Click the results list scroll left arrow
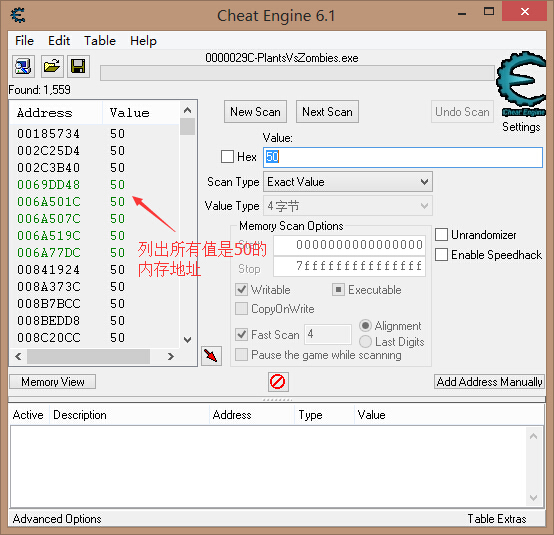Viewport: 554px width, 535px height. (x=18, y=357)
